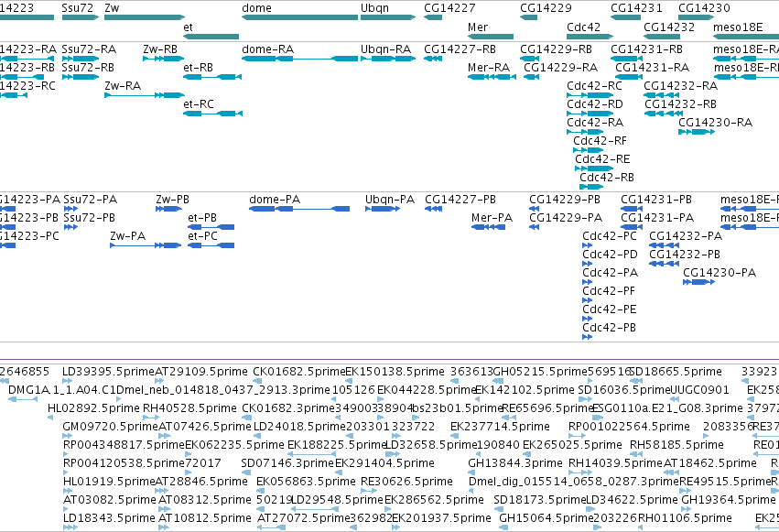Select transcript Cdc42-RC

590,95
